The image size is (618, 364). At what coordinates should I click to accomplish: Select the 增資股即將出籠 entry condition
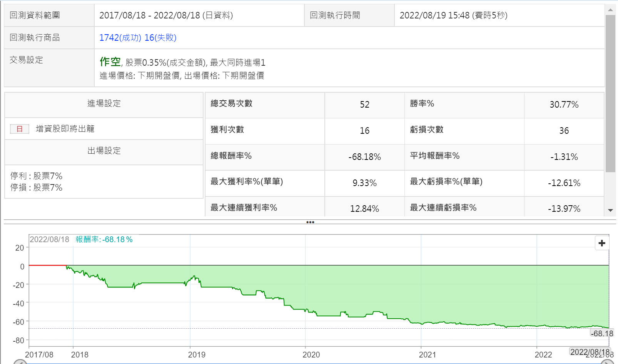[x=65, y=129]
